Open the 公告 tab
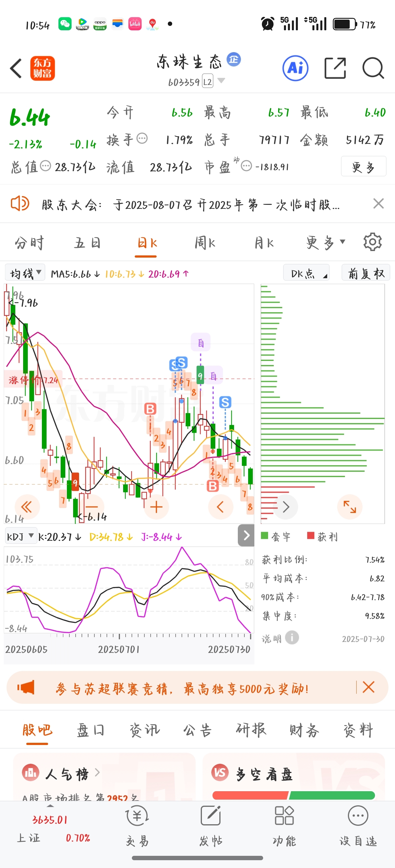 coord(197,730)
